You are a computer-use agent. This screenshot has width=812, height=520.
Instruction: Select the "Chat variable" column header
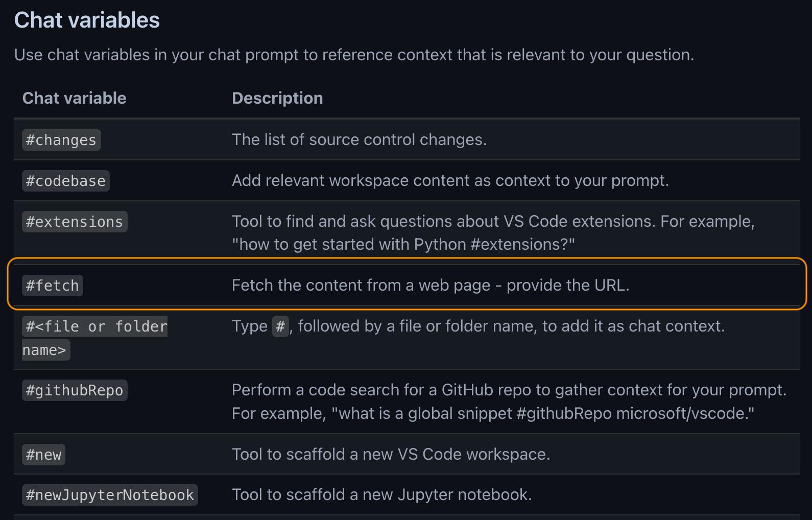point(74,98)
